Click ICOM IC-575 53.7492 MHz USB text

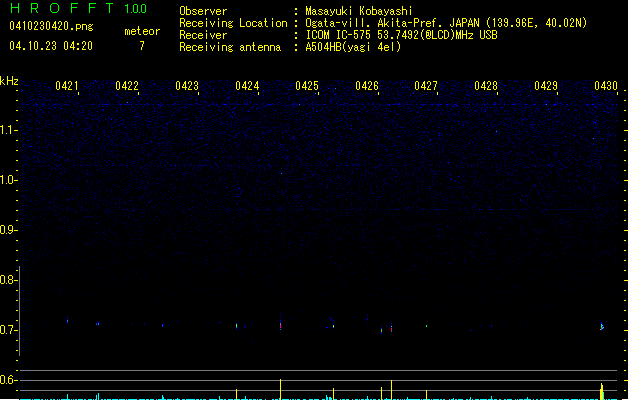click(x=401, y=35)
